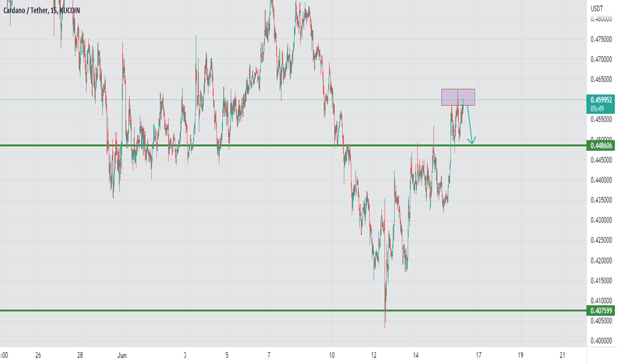The image size is (617, 364).
Task: Click the 05:49 candle countdown timer
Action: point(597,109)
